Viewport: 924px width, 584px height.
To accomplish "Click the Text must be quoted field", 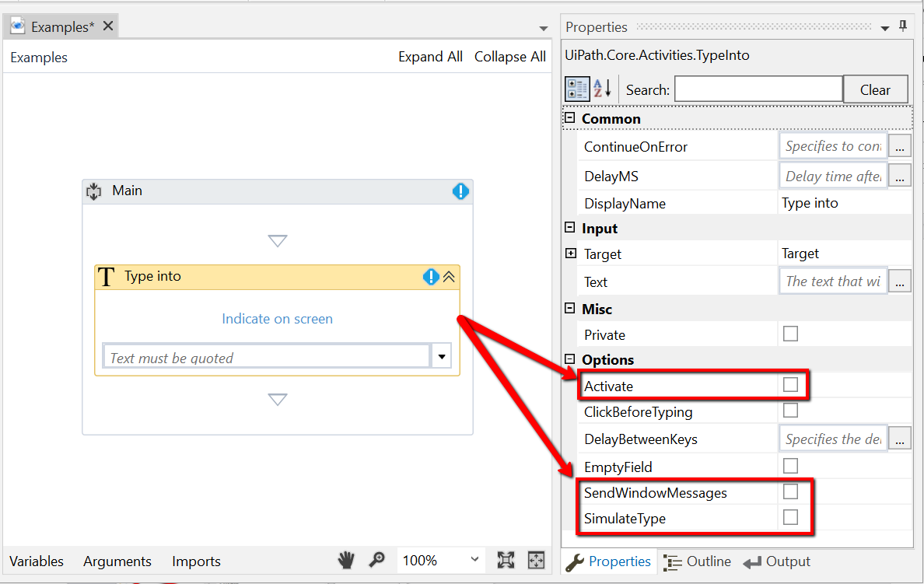I will 266,356.
